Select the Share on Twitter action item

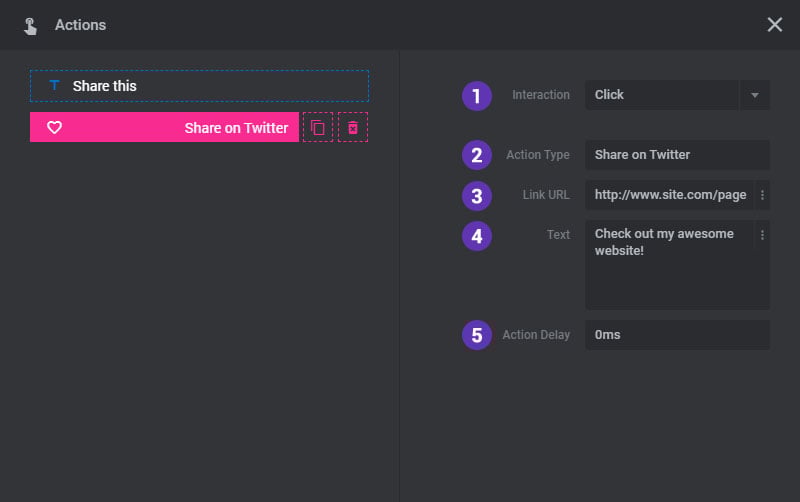(164, 127)
